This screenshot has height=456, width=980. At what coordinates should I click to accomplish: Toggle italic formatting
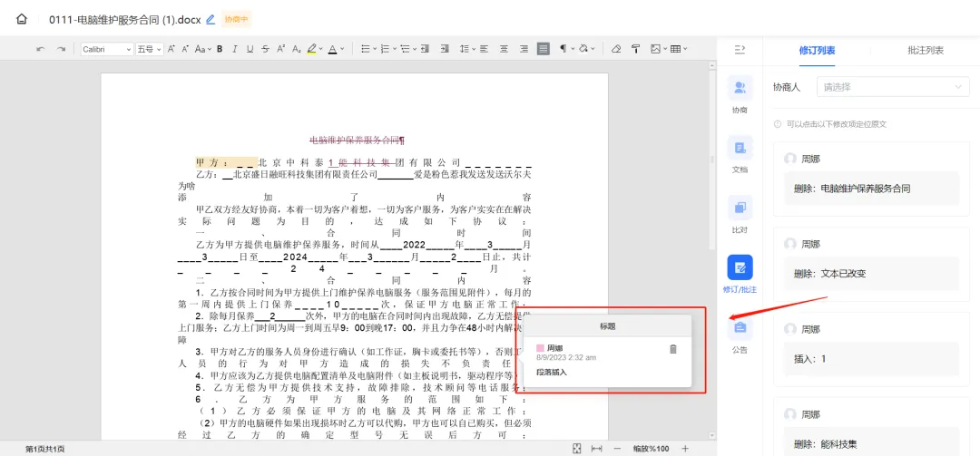234,49
